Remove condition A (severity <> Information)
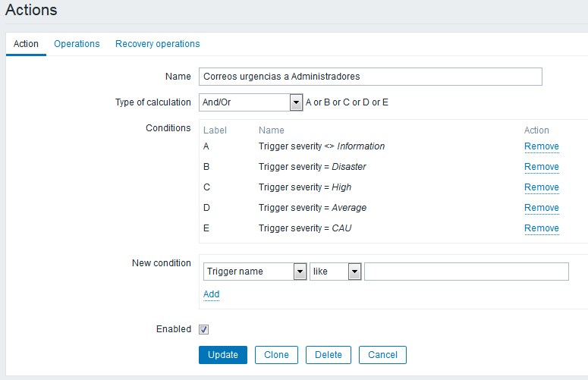588x380 pixels. 541,146
